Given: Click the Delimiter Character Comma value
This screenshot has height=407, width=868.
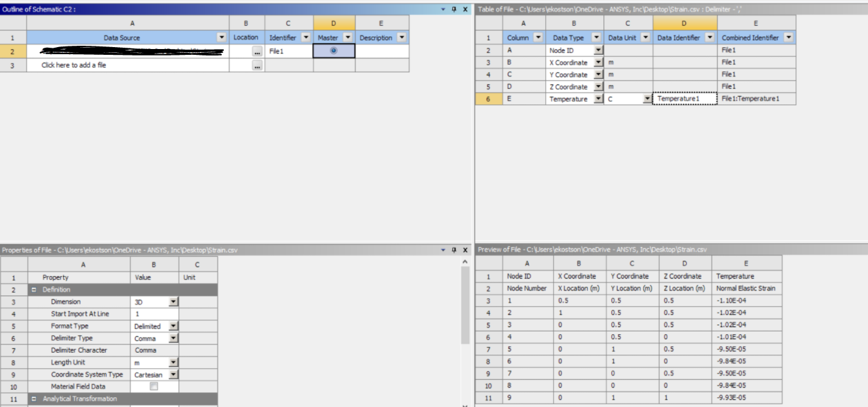Looking at the screenshot, I should point(154,350).
